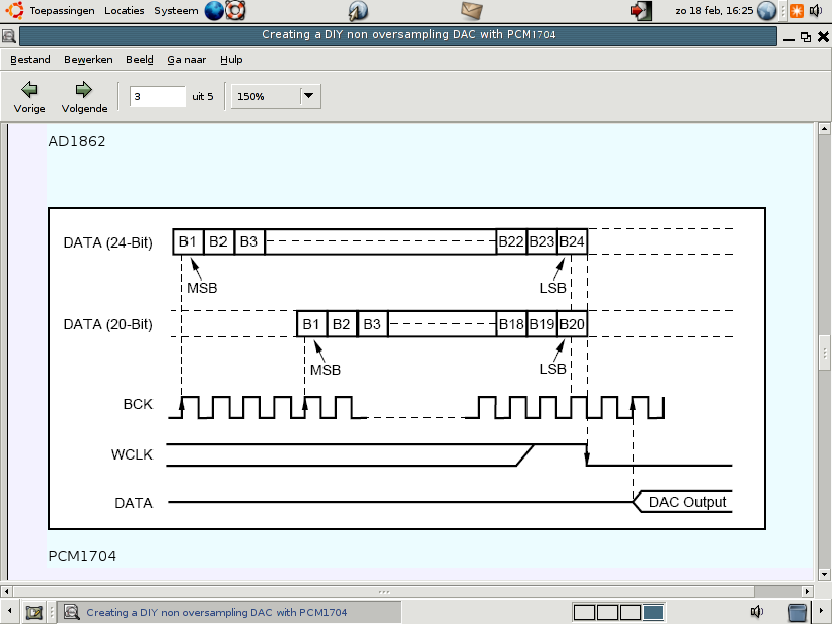The width and height of the screenshot is (832, 624).
Task: Switch to the third workspace
Action: point(630,612)
